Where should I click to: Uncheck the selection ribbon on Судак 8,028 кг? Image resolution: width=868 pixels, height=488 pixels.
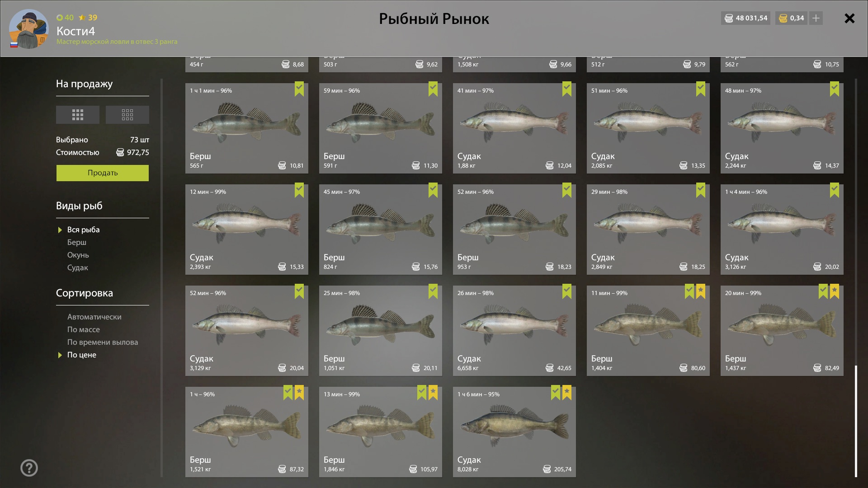[556, 392]
